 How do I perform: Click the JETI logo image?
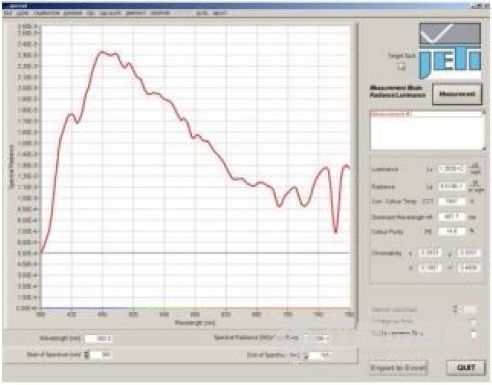point(450,63)
